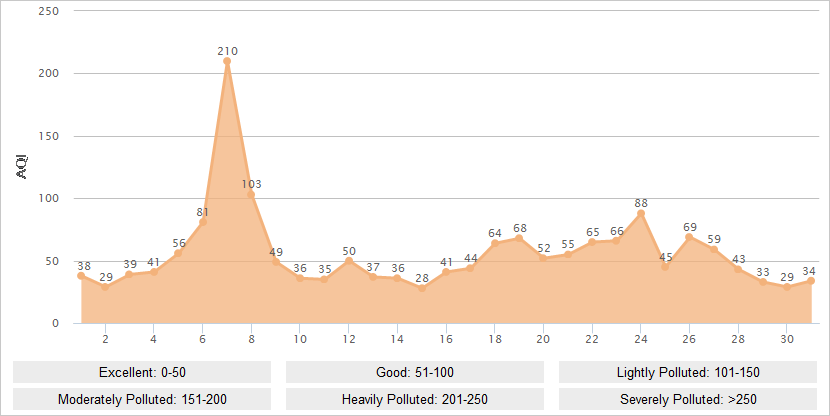This screenshot has width=830, height=416.
Task: Click the x-axis day label 24
Action: (641, 339)
